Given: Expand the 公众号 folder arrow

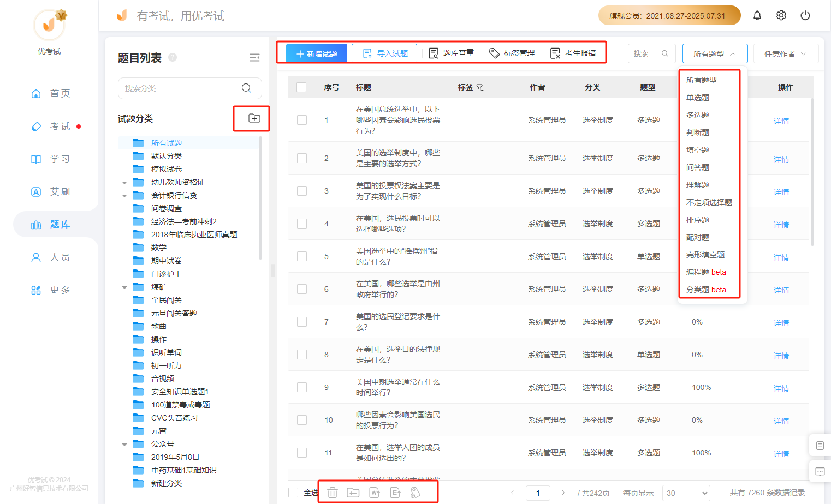Looking at the screenshot, I should pyautogui.click(x=124, y=445).
